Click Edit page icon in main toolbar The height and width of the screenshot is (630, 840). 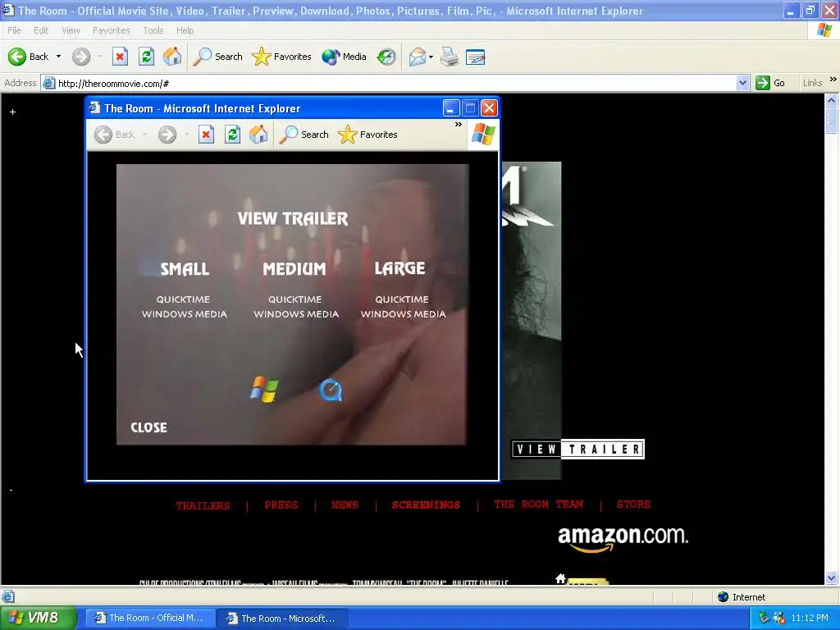click(x=475, y=57)
